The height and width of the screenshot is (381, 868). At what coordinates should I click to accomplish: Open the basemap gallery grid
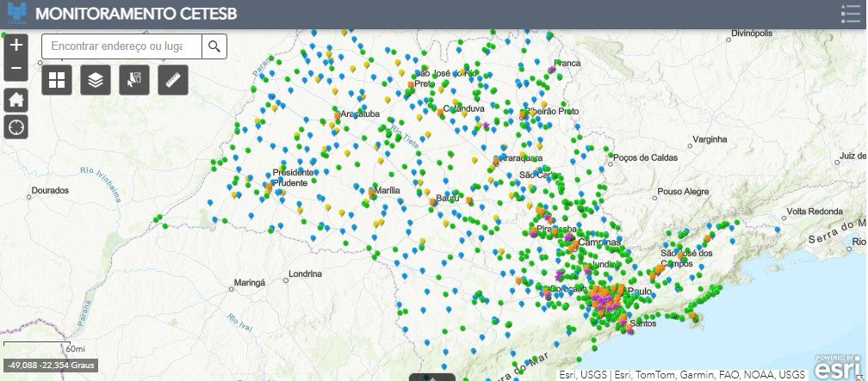[x=57, y=80]
